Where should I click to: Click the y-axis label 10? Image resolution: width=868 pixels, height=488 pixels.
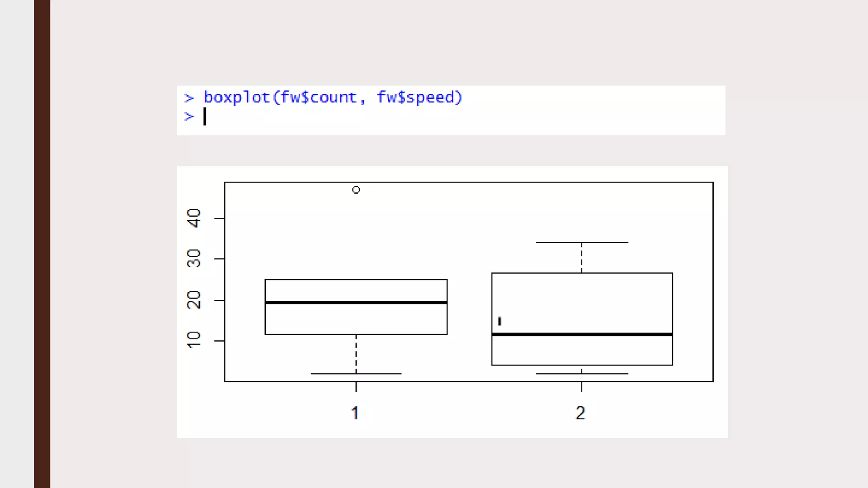tap(194, 340)
